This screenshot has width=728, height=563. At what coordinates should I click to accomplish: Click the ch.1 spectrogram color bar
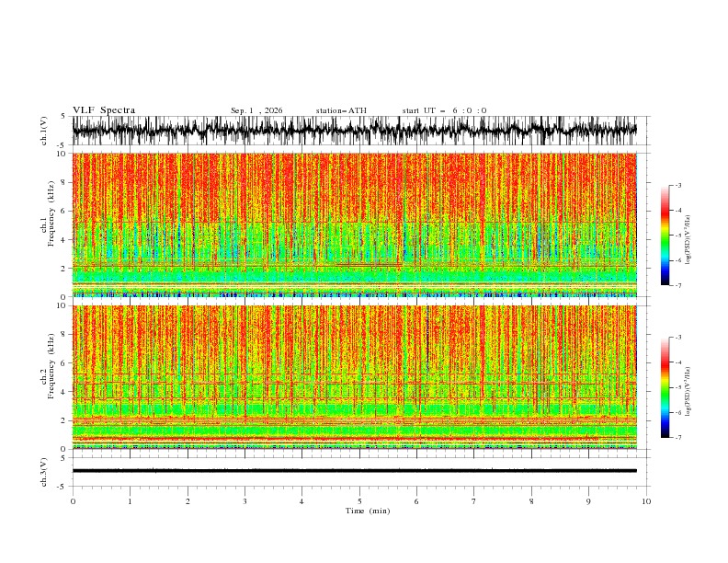tap(665, 236)
